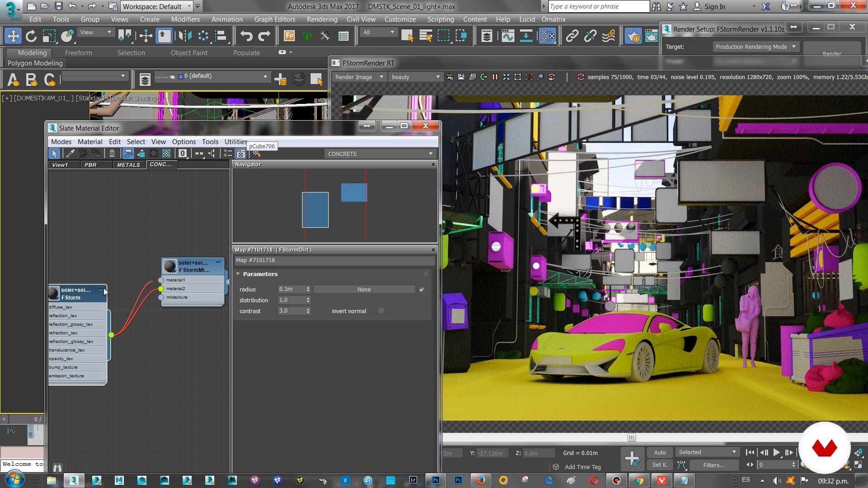Viewport: 868px width, 488px height.
Task: Open Slate editor Utilities menu
Action: pos(236,142)
